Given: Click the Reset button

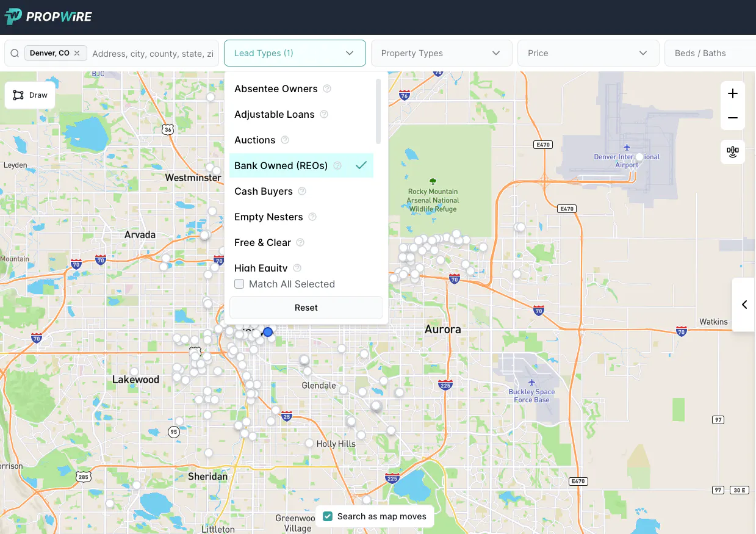Looking at the screenshot, I should [306, 308].
